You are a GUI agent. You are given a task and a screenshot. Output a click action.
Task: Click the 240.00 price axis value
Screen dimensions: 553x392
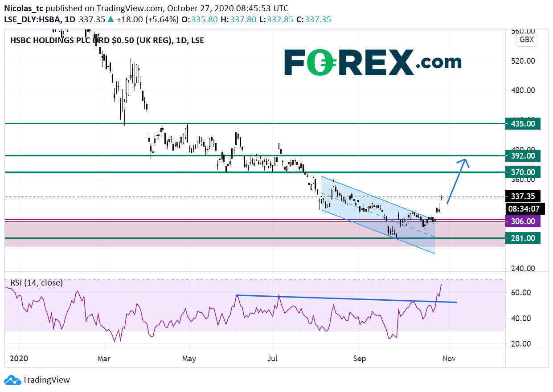tap(523, 269)
